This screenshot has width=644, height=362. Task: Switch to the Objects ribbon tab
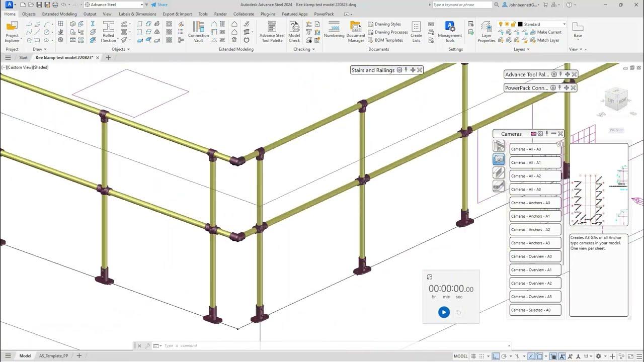click(x=29, y=14)
